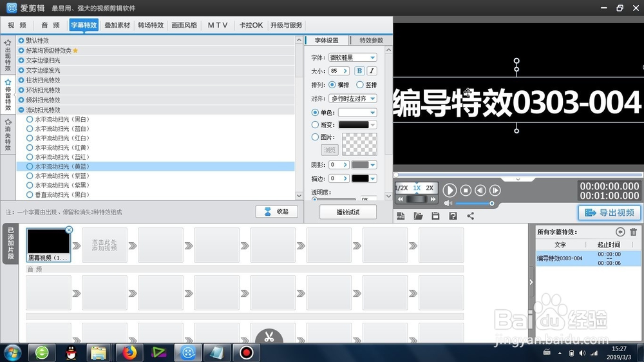Open the shadow color dropdown
Viewport: 644px width, 362px height.
click(372, 165)
